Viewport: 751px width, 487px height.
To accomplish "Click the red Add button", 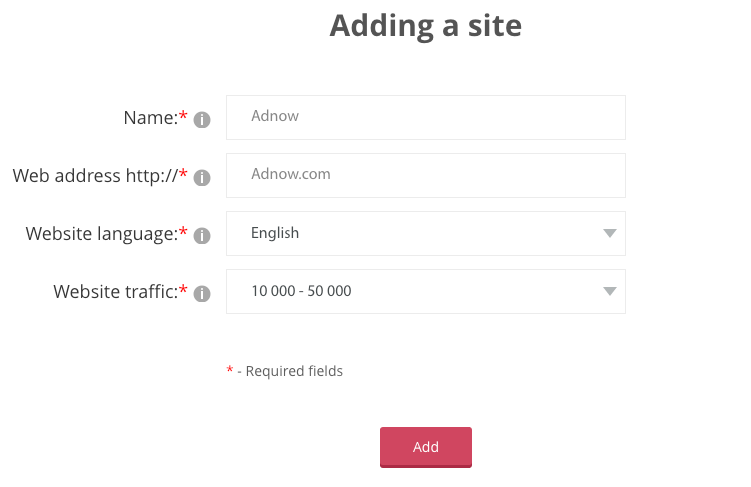I will [x=426, y=447].
